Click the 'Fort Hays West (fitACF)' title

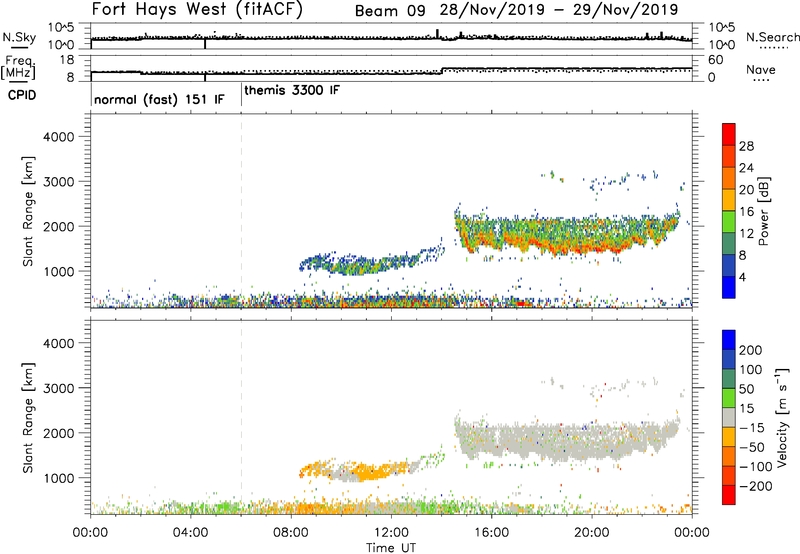pos(197,9)
